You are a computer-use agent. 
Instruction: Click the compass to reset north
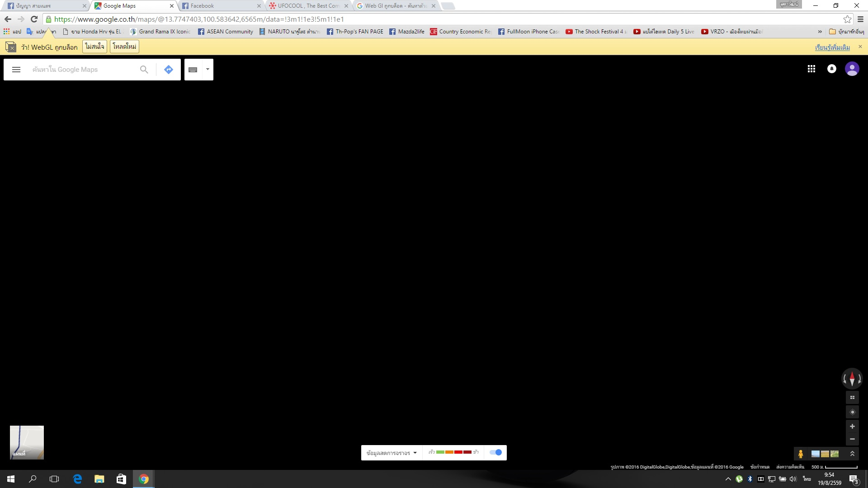click(852, 379)
